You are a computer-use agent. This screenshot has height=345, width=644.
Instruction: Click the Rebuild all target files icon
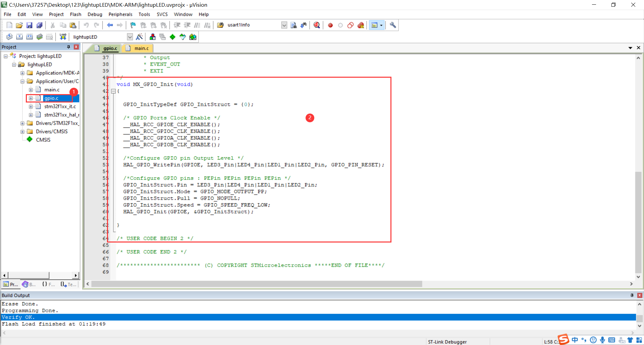coord(30,37)
